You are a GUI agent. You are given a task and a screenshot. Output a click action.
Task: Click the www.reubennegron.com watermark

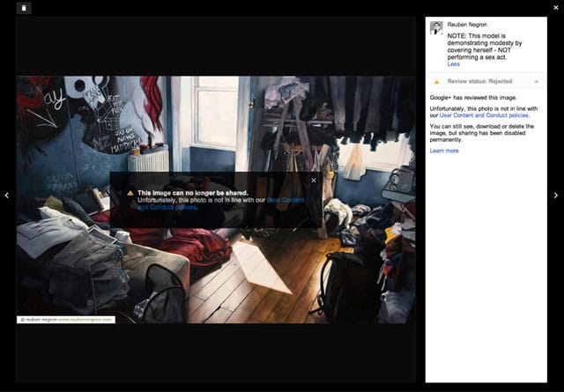[x=85, y=320]
